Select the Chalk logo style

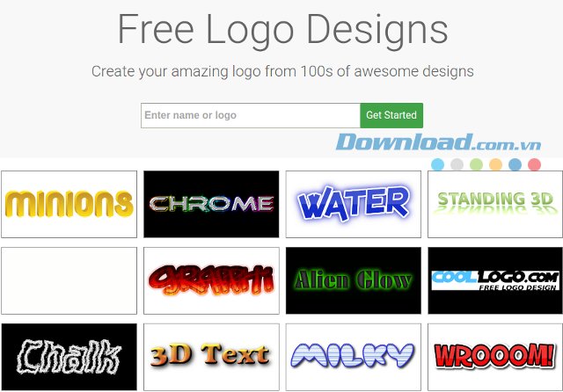69,357
